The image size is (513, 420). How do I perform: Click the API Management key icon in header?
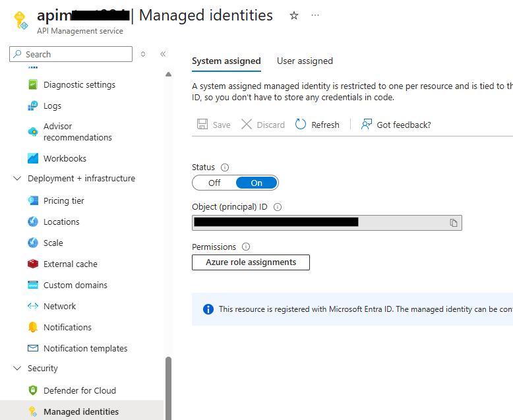point(20,20)
